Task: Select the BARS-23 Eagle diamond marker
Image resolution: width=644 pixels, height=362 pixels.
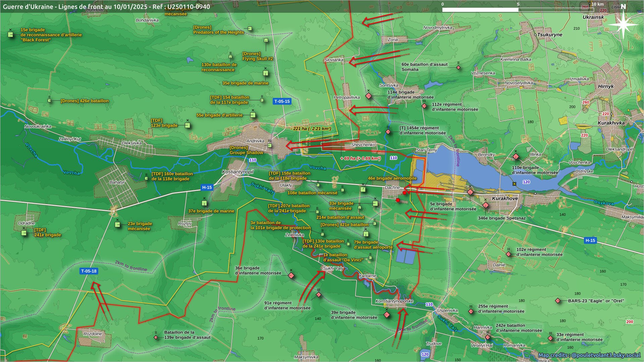Action: 558,301
